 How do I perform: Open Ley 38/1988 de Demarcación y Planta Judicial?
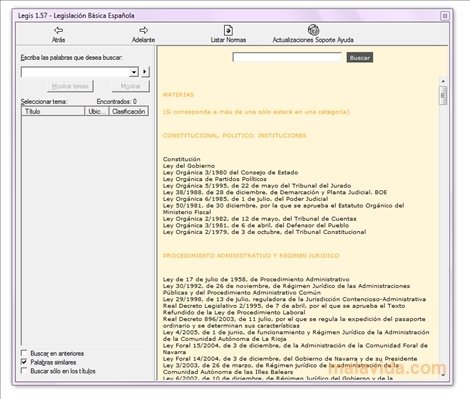click(x=275, y=192)
